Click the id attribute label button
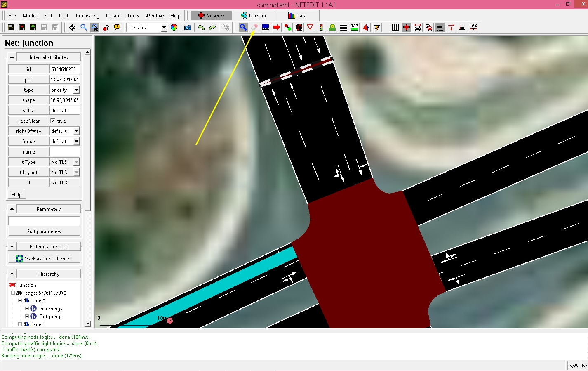 click(x=28, y=69)
